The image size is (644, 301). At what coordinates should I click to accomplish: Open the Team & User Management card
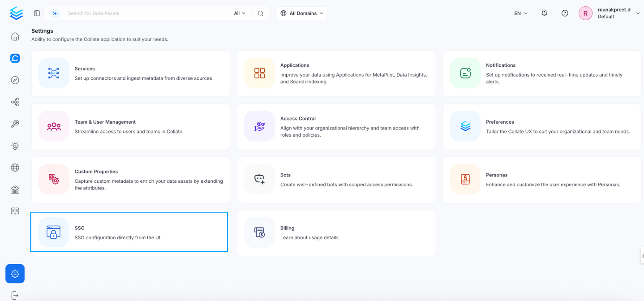coord(130,126)
